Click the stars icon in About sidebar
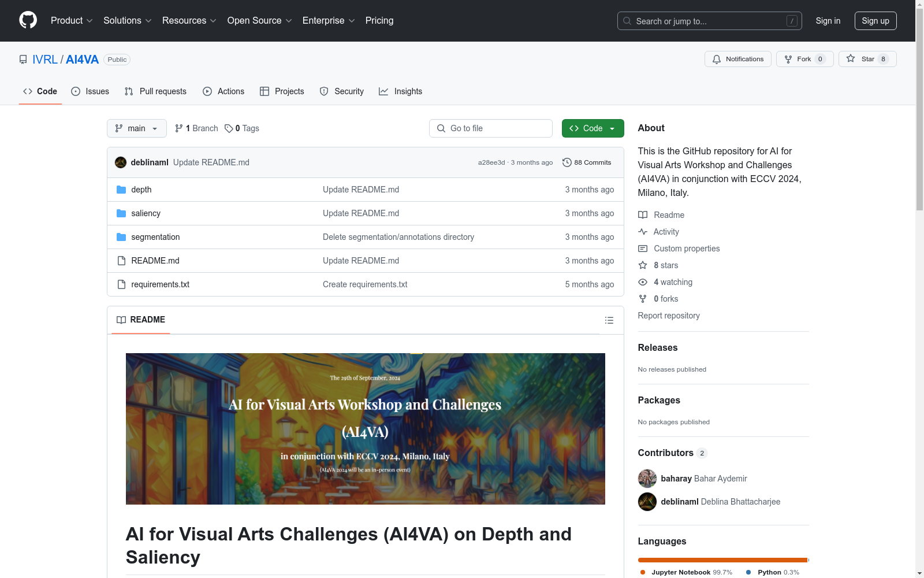 point(643,265)
